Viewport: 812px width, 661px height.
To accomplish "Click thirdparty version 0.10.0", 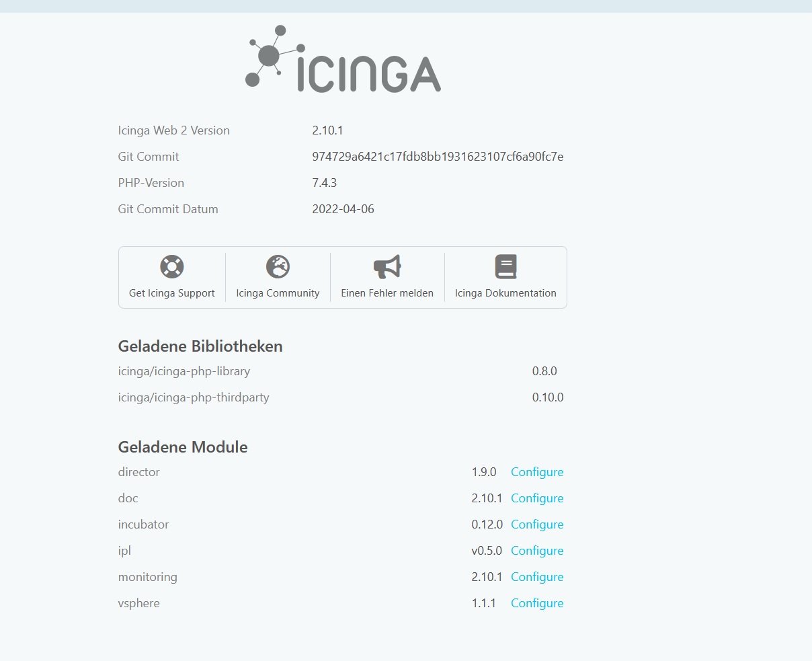I will pos(548,397).
